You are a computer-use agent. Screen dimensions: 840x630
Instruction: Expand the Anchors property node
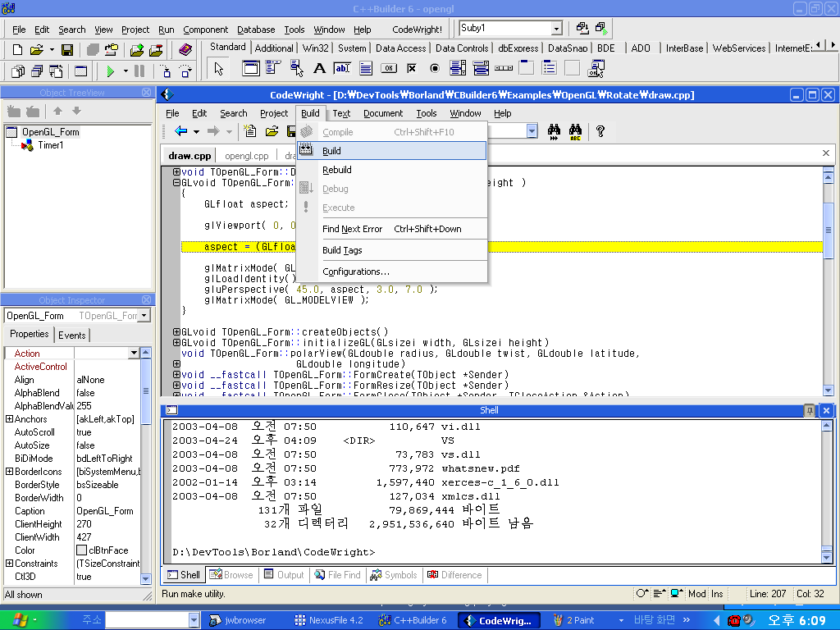coord(9,419)
